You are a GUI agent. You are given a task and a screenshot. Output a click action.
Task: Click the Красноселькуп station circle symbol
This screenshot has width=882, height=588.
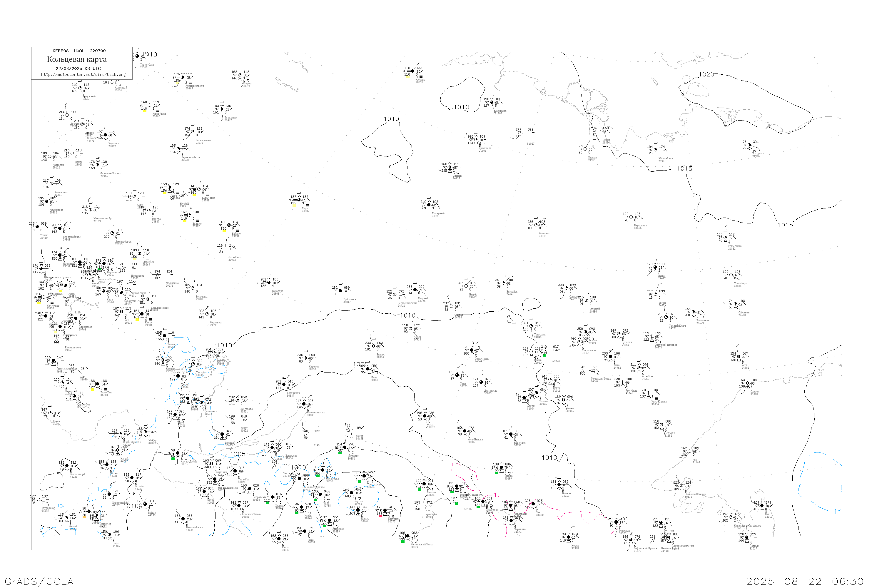pyautogui.click(x=183, y=77)
